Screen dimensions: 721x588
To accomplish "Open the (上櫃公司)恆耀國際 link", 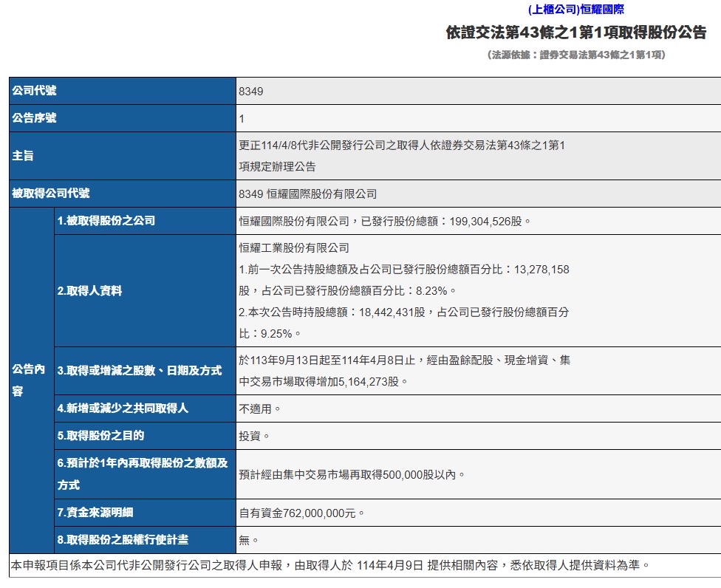I will (575, 9).
